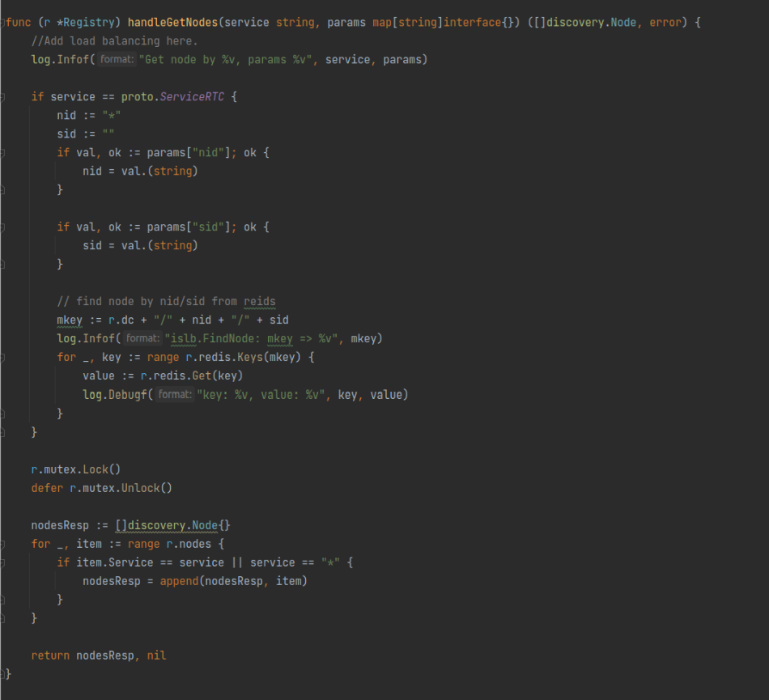Collapse the handleGetNodes function fold marker
Image resolution: width=769 pixels, height=700 pixels.
pyautogui.click(x=4, y=23)
